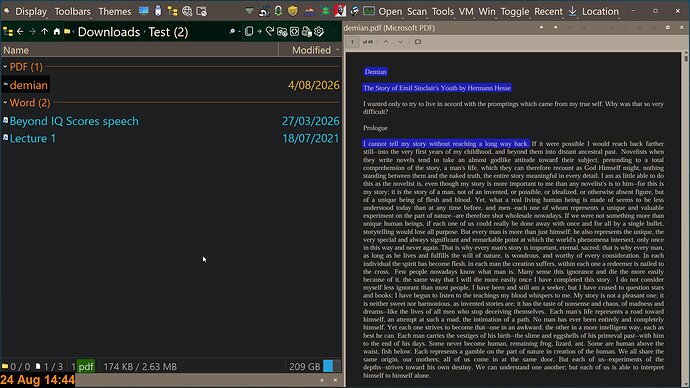Toggle the folder tree icon in the address bar

point(7,32)
